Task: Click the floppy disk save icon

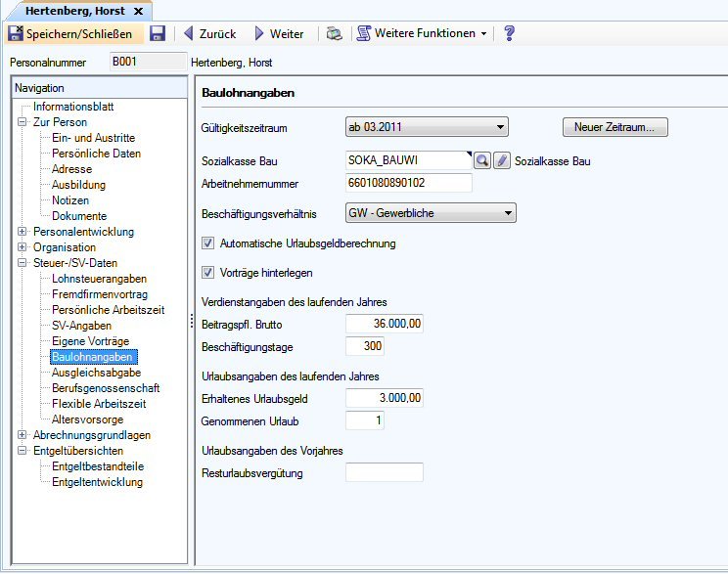Action: [158, 33]
